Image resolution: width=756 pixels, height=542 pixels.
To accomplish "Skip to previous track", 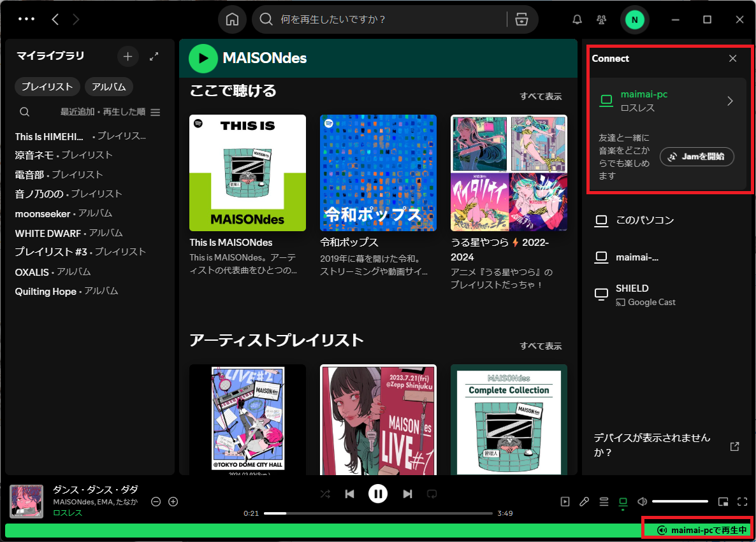I will pos(350,494).
